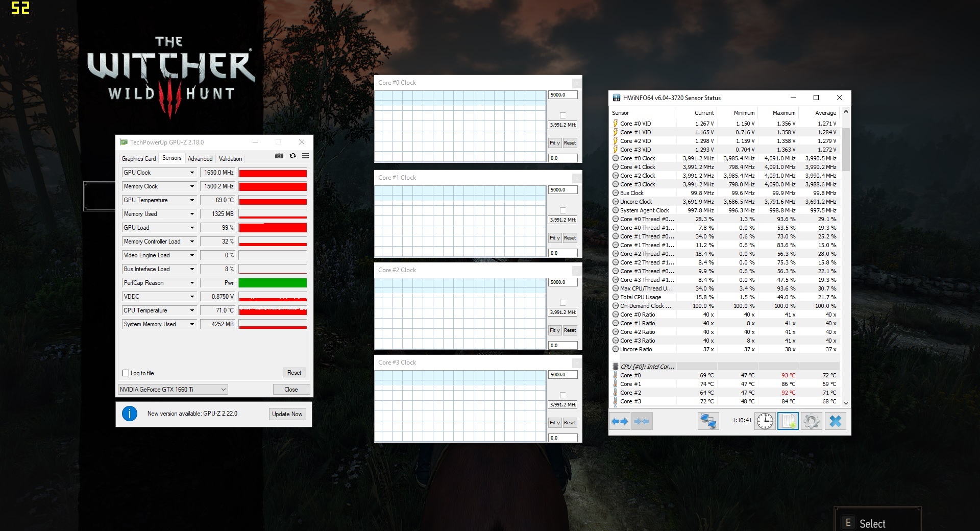
Task: Click the GPU-Z title bar app icon
Action: pyautogui.click(x=124, y=142)
